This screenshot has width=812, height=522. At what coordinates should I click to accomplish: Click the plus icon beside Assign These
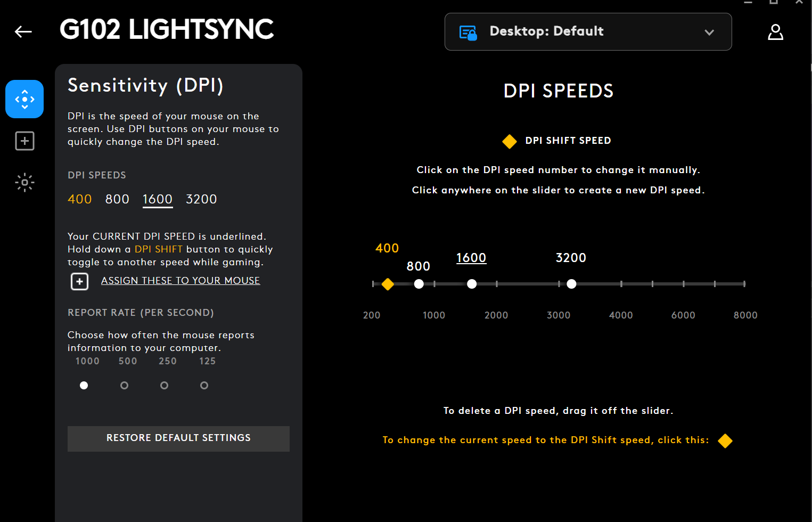point(80,281)
